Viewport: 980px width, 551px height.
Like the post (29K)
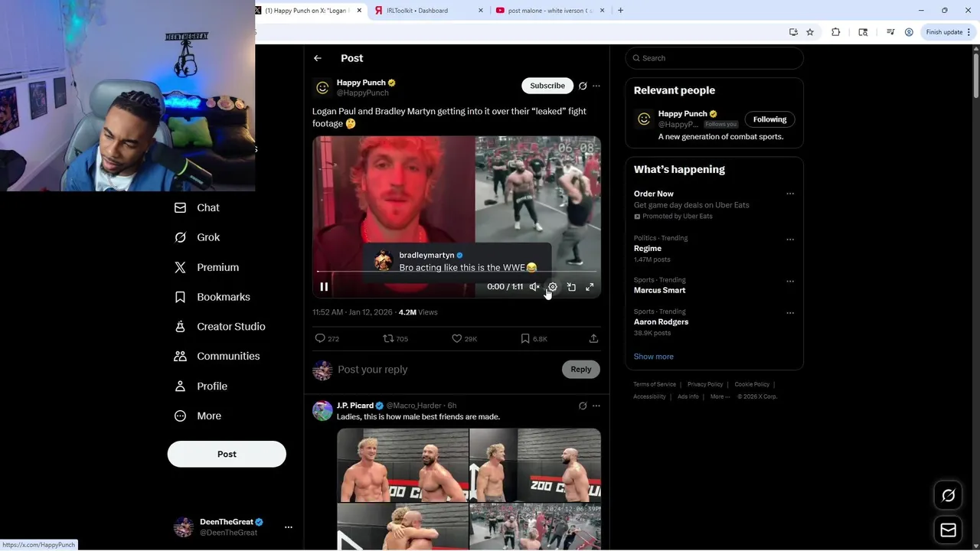(464, 338)
